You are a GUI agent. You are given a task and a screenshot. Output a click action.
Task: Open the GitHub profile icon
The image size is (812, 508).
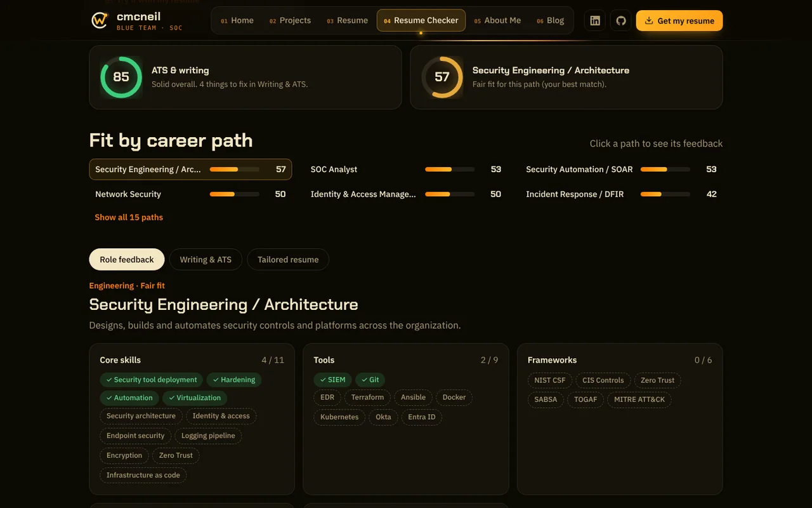click(x=621, y=20)
